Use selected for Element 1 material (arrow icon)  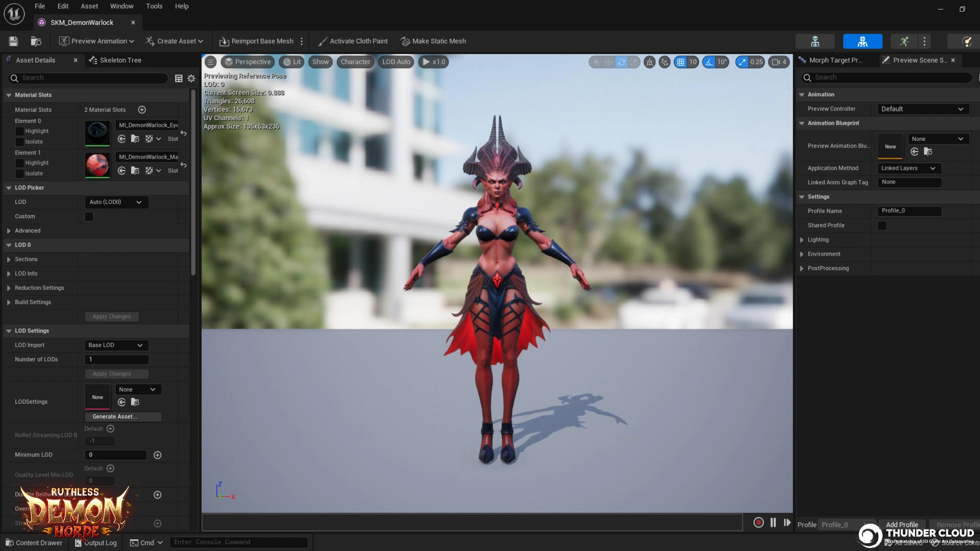point(121,170)
